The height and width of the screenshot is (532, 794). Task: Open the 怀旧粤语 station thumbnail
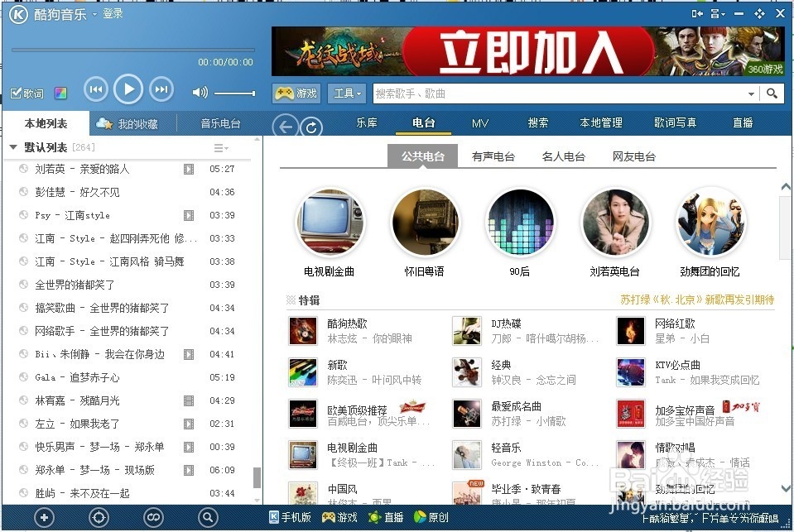coord(425,222)
